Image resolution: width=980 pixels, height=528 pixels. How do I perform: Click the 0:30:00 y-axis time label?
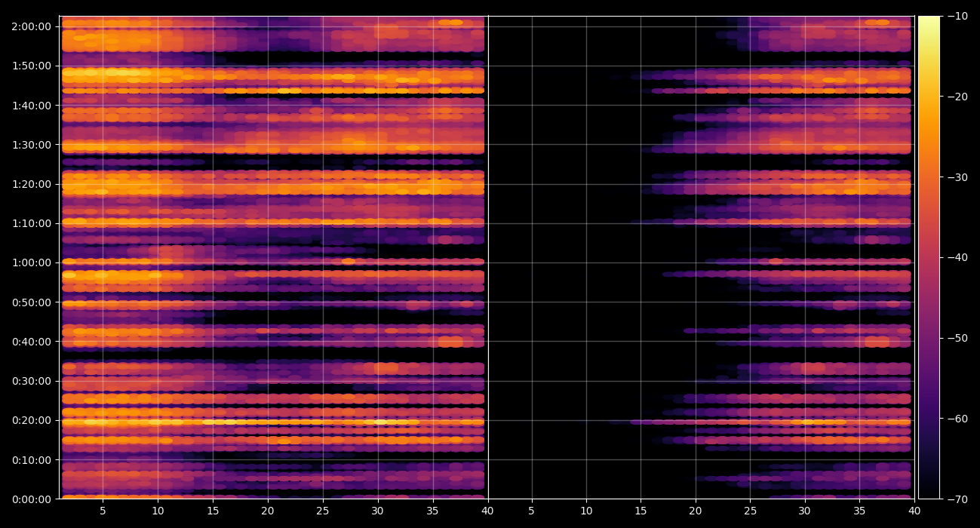pos(32,381)
